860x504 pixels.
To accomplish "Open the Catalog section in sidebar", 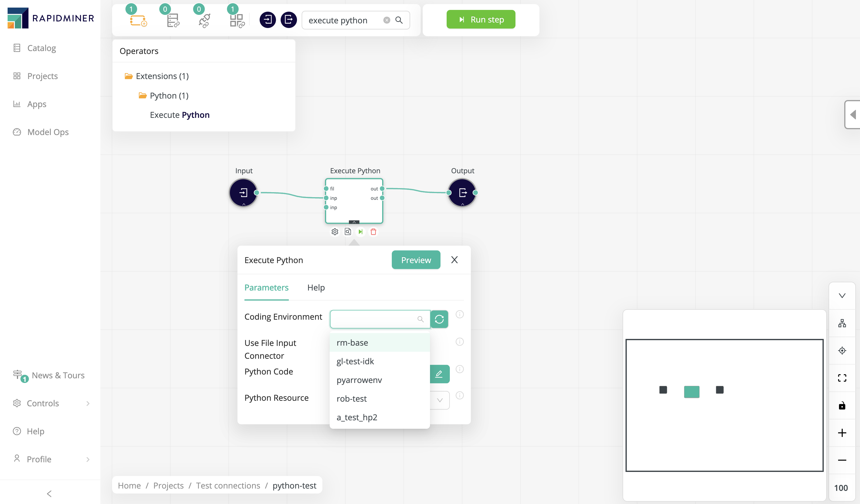I will 41,48.
